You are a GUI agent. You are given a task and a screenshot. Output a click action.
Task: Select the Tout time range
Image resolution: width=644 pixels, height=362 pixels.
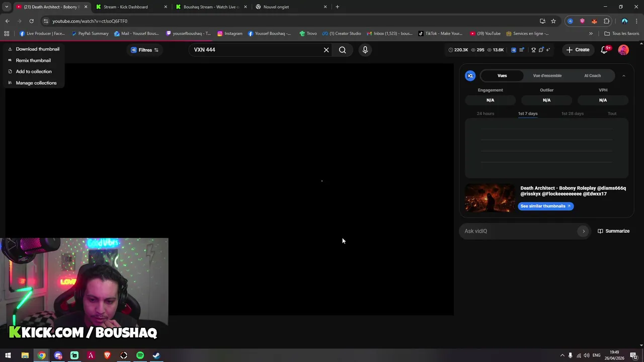coord(612,114)
